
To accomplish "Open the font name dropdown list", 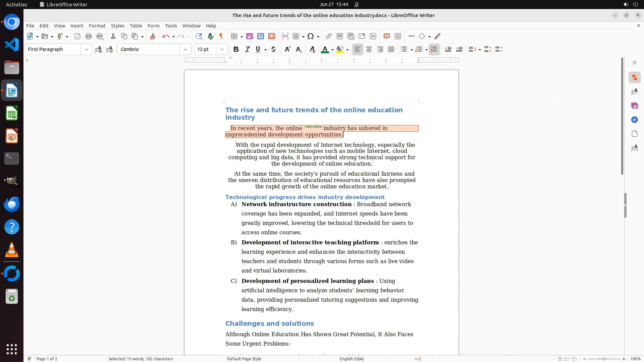I will point(185,49).
